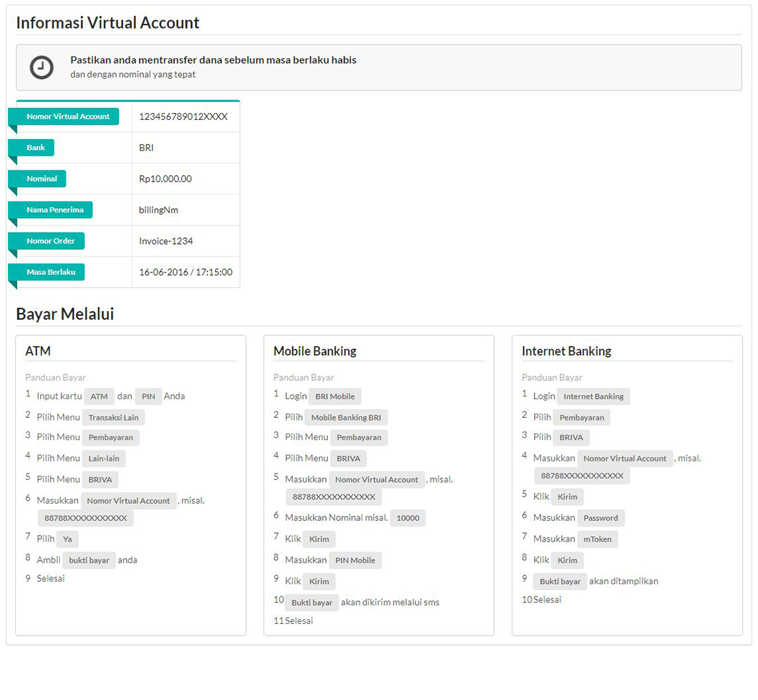
Task: Click the 88788XXXXXXXXXXX example number badge
Action: (86, 518)
